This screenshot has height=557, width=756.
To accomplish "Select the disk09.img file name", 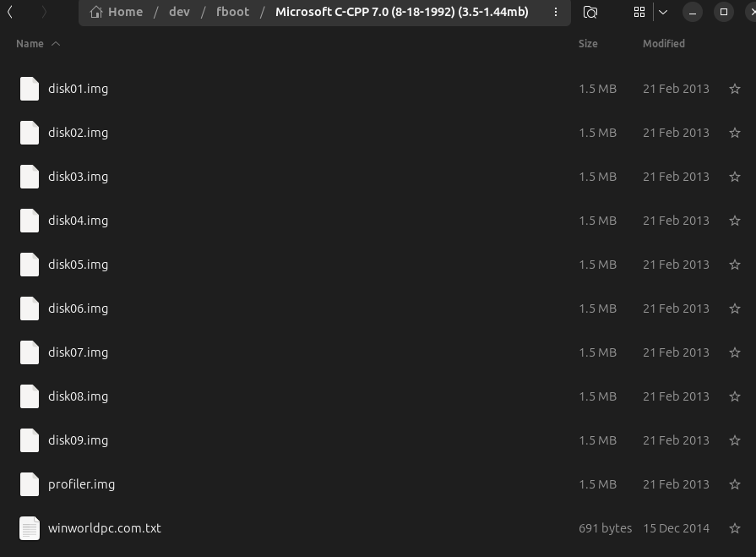I will (78, 440).
